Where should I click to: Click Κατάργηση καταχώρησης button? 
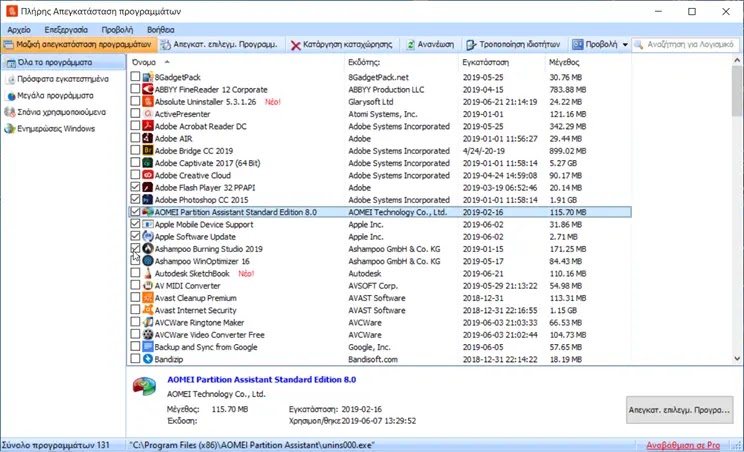click(342, 45)
